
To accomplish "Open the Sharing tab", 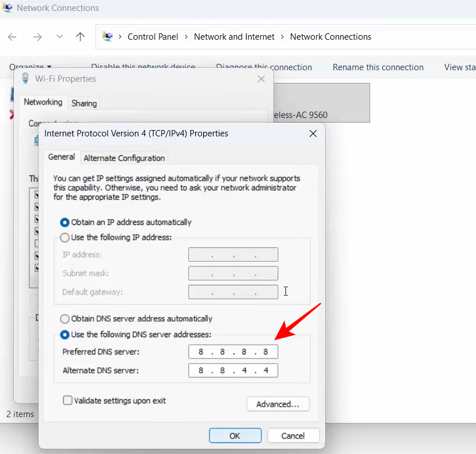I will tap(84, 104).
